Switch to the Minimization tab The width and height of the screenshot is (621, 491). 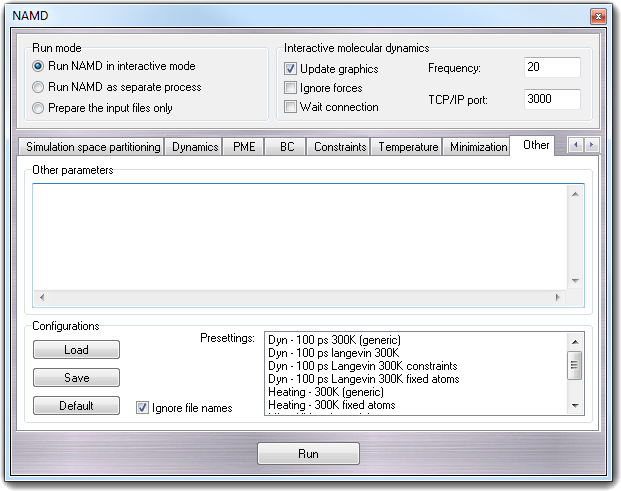click(x=477, y=147)
